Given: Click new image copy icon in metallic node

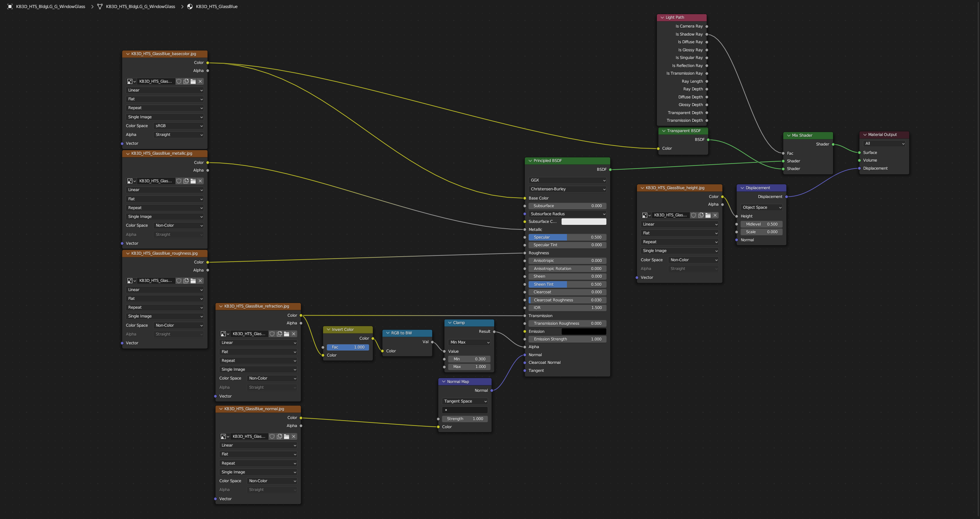Looking at the screenshot, I should pyautogui.click(x=186, y=181).
